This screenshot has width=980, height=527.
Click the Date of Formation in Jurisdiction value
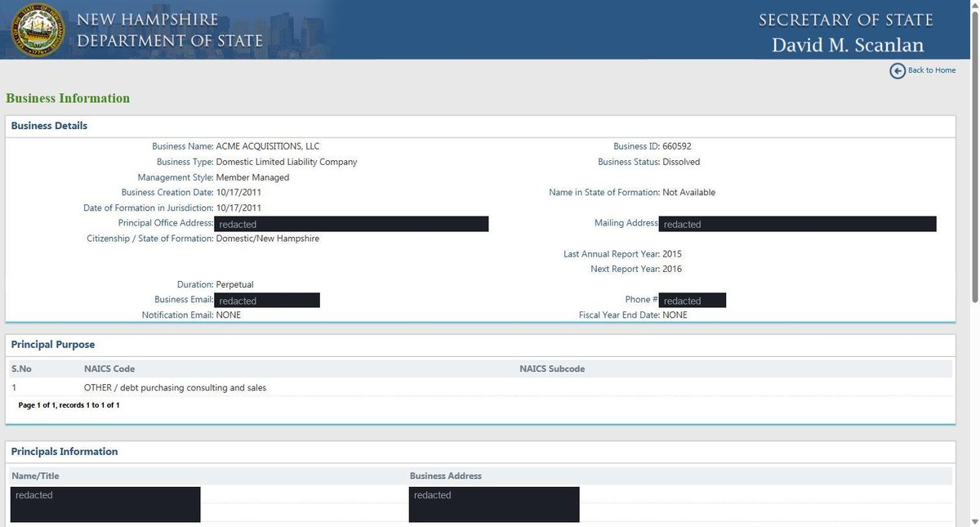click(238, 208)
